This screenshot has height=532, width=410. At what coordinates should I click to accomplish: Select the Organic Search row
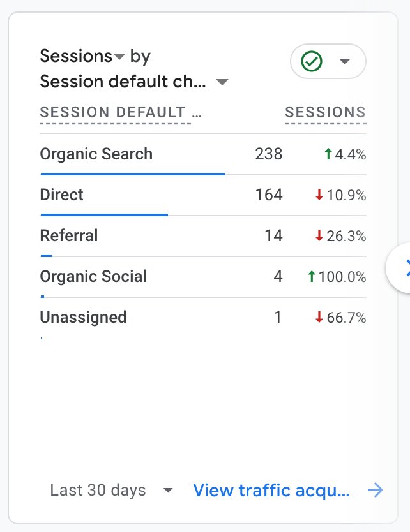96,154
